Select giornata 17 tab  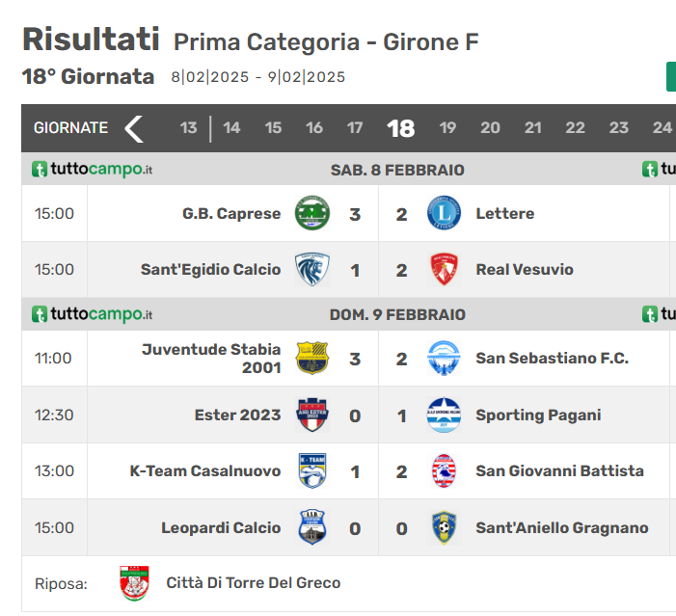point(355,128)
